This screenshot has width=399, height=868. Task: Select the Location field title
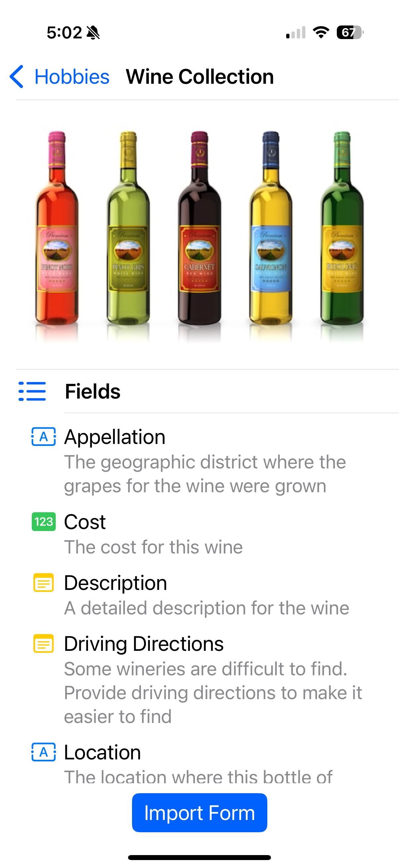pyautogui.click(x=102, y=752)
